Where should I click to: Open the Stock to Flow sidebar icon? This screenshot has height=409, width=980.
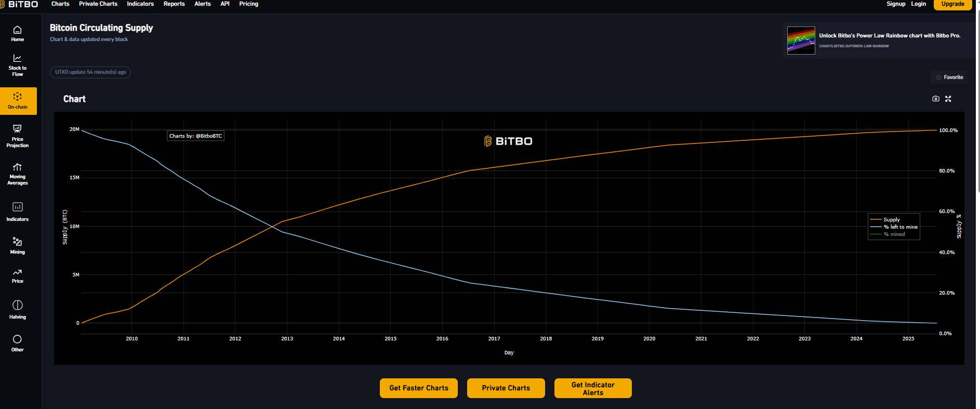coord(18,64)
